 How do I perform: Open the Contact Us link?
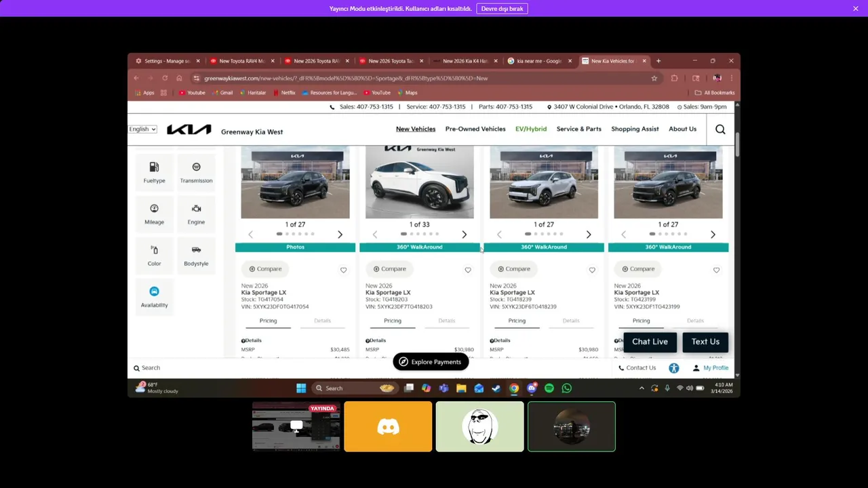point(637,368)
